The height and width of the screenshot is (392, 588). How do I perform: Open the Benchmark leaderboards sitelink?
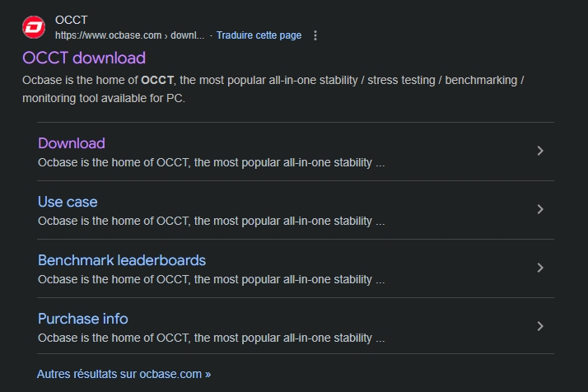[122, 260]
